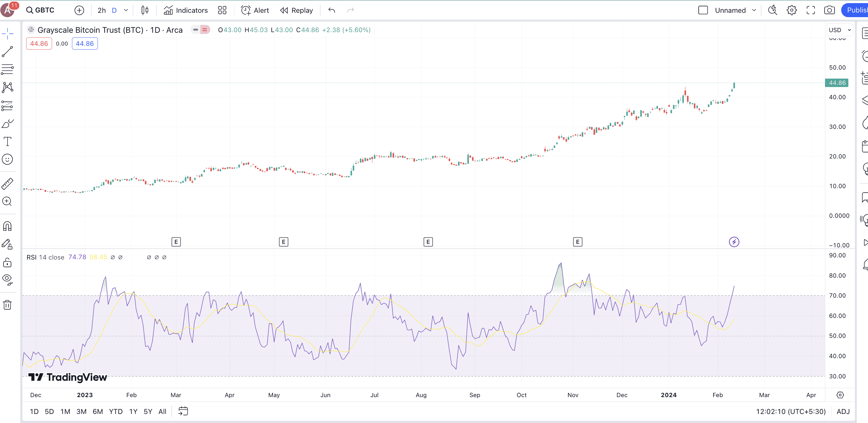Open the candlestick chart style selector

tap(145, 10)
